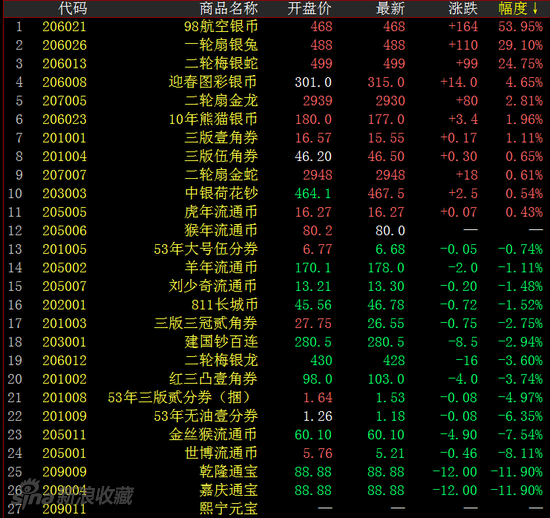Click code 205005
This screenshot has height=518, width=550.
click(x=65, y=212)
